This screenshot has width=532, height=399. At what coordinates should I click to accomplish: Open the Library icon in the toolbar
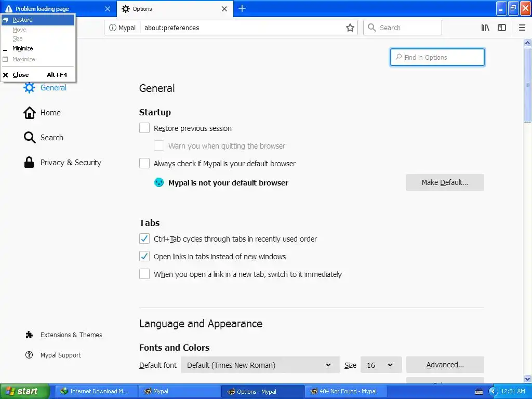pos(485,28)
